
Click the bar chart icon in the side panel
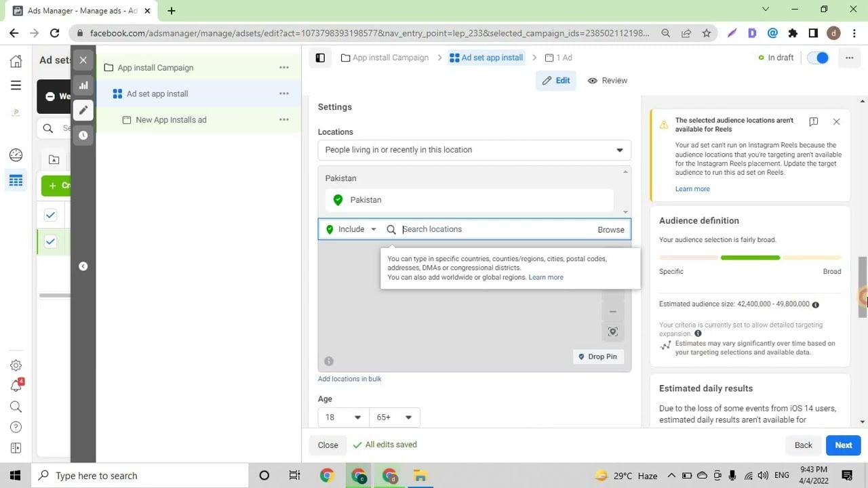83,85
